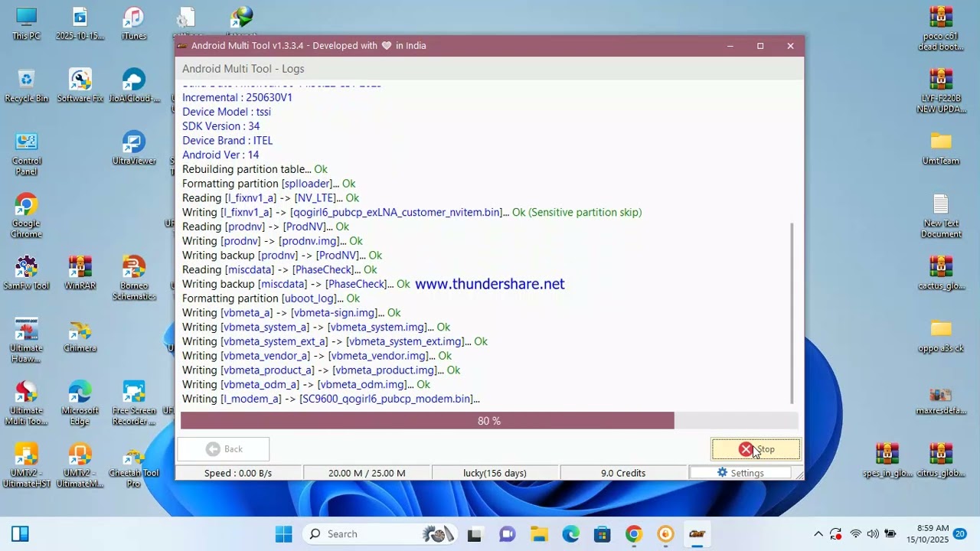This screenshot has width=980, height=551.
Task: Select the Android Ver : 14 log line
Action: [x=220, y=155]
